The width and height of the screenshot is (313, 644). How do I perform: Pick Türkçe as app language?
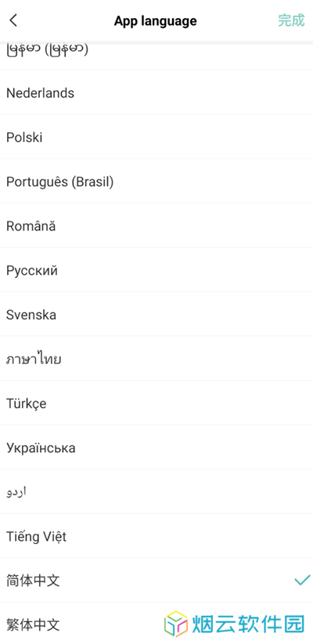click(x=156, y=403)
